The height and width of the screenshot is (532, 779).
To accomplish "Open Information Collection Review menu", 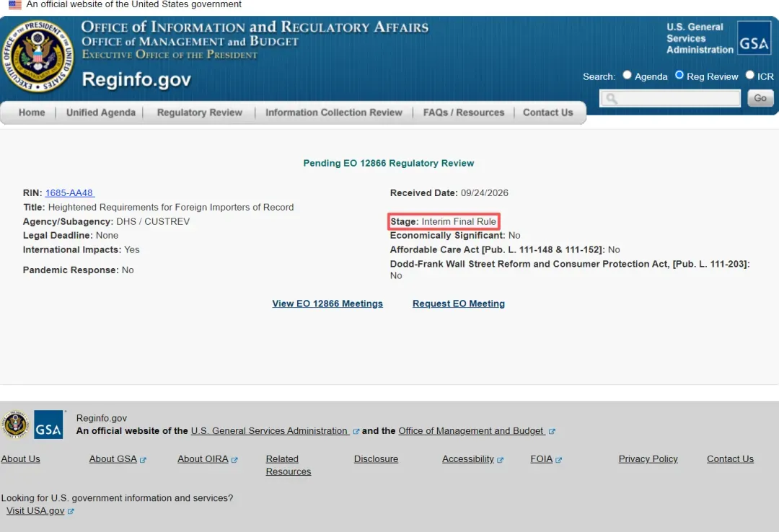I will click(x=334, y=112).
